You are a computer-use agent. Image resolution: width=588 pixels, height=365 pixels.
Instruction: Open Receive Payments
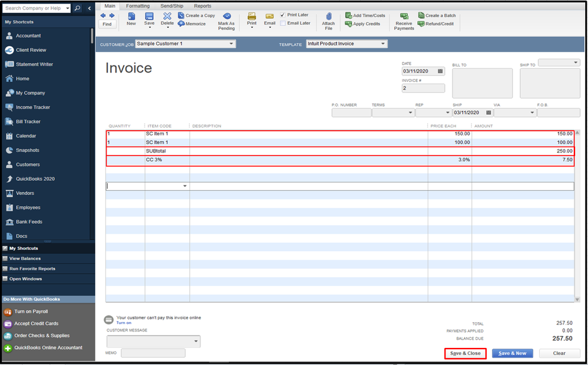(x=404, y=21)
